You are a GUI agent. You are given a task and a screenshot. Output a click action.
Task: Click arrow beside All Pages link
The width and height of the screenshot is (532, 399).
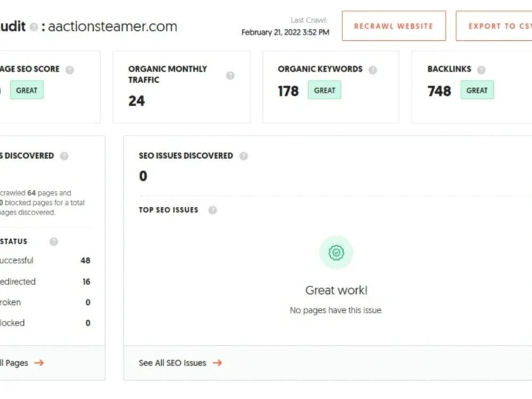[39, 363]
